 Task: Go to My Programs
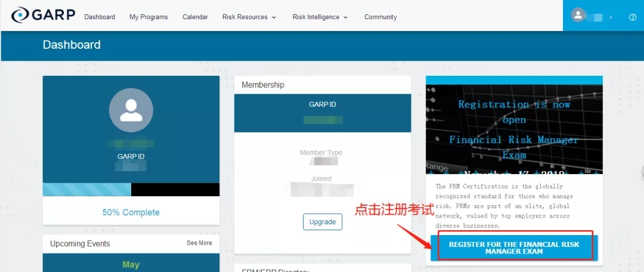tap(148, 17)
